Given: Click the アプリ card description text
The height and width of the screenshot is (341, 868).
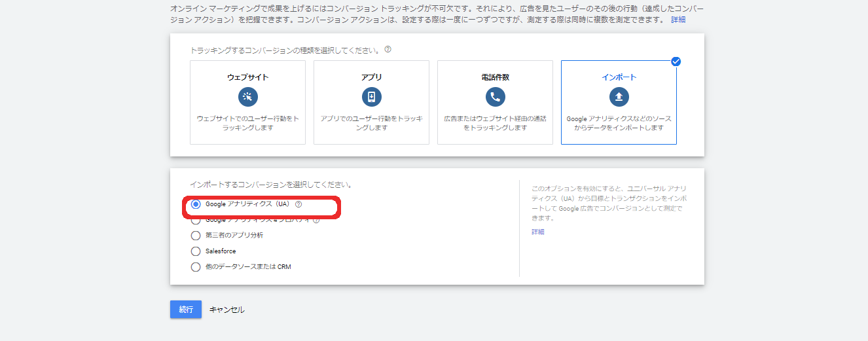Looking at the screenshot, I should [371, 123].
